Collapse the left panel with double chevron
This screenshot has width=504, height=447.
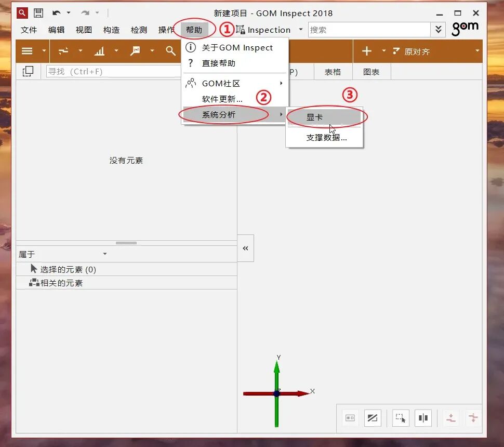(x=246, y=248)
